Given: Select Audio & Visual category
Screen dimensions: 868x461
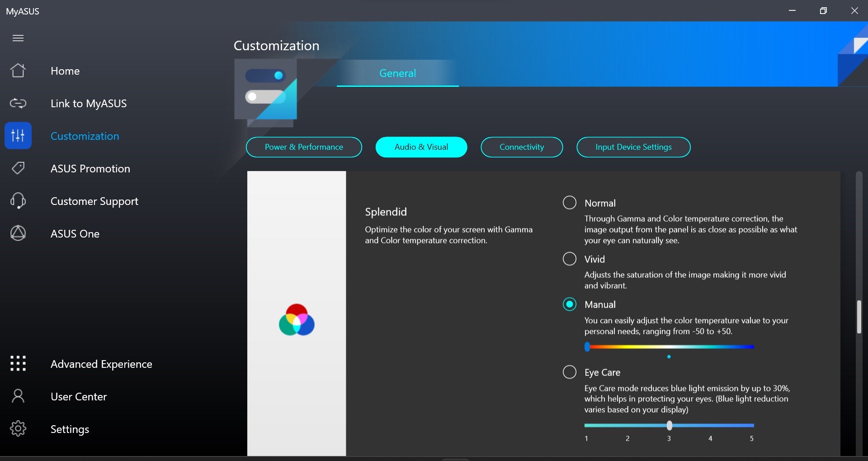Looking at the screenshot, I should 421,147.
